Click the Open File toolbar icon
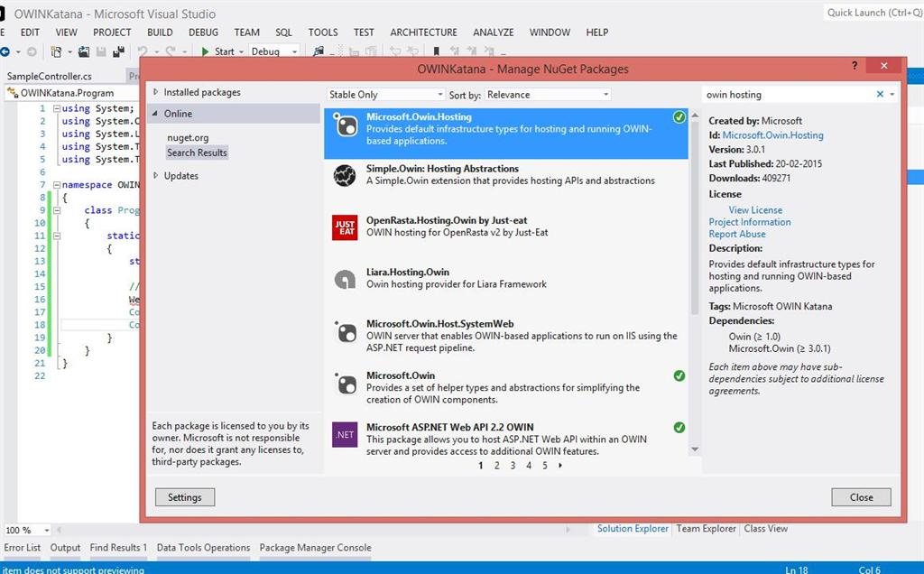The image size is (924, 574). point(84,51)
